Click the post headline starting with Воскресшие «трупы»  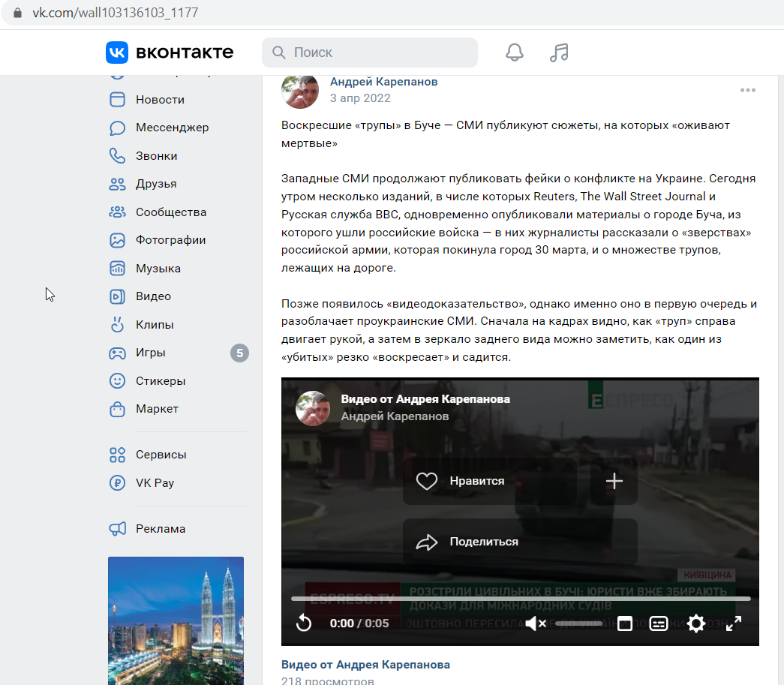[506, 134]
